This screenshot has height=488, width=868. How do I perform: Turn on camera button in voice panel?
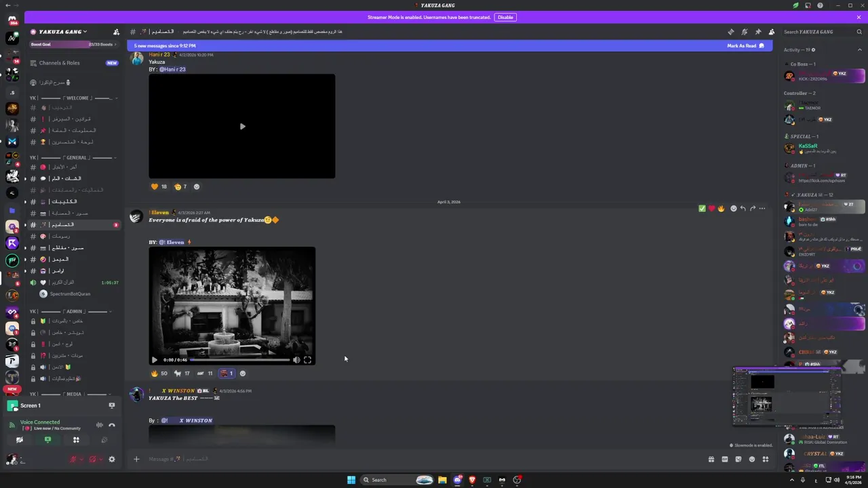(19, 440)
